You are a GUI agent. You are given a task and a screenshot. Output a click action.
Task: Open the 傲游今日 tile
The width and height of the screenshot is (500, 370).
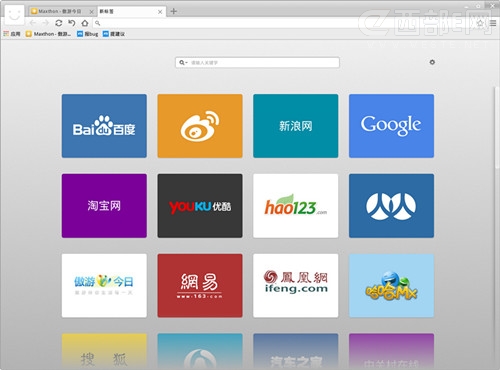104,285
